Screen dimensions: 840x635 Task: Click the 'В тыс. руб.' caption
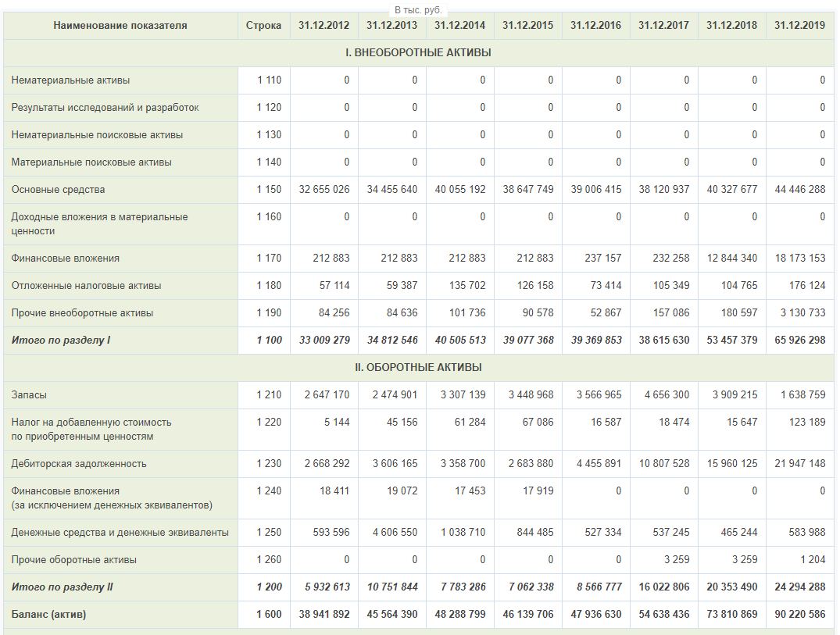418,10
